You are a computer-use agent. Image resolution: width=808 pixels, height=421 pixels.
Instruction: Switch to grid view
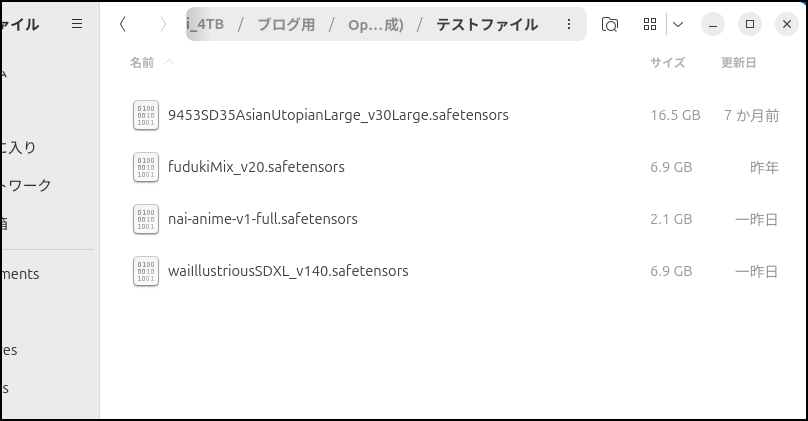tap(650, 24)
